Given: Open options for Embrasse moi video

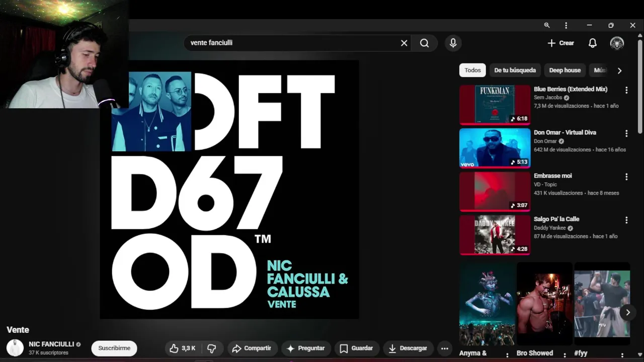Looking at the screenshot, I should [x=626, y=176].
